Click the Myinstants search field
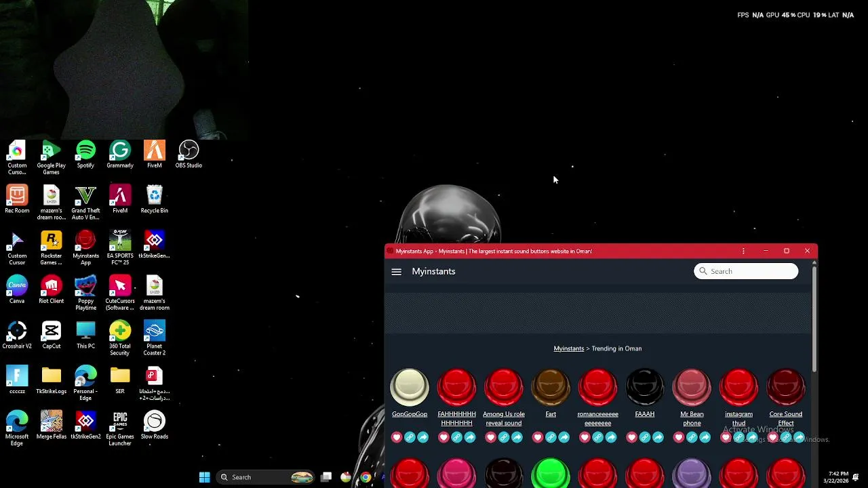This screenshot has height=488, width=868. (746, 271)
